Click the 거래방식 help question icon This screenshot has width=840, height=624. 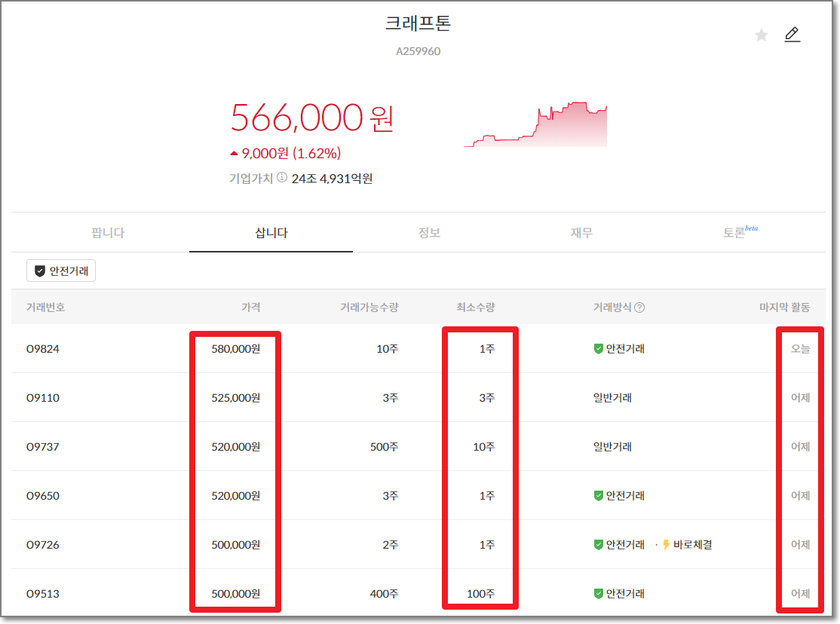pyautogui.click(x=639, y=307)
